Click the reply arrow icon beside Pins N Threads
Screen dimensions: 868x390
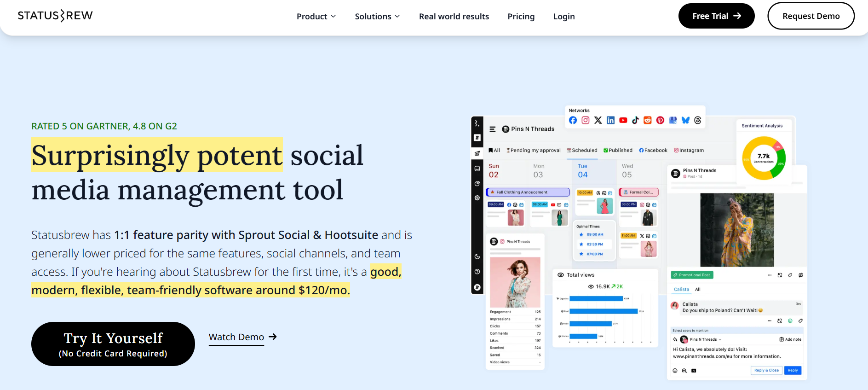tap(675, 339)
